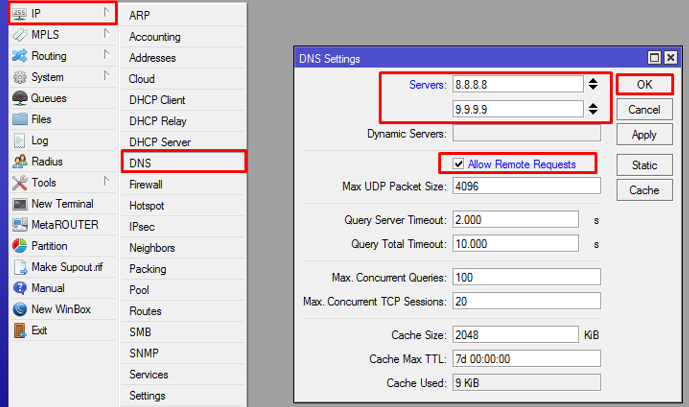Open IPsec in IP submenu
Screen dimensions: 689x407
[x=183, y=226]
